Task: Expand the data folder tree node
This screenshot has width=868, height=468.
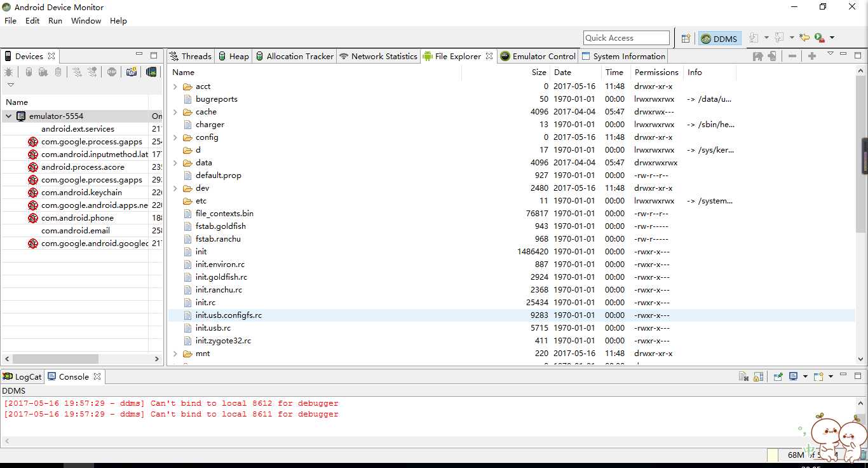Action: (x=175, y=163)
